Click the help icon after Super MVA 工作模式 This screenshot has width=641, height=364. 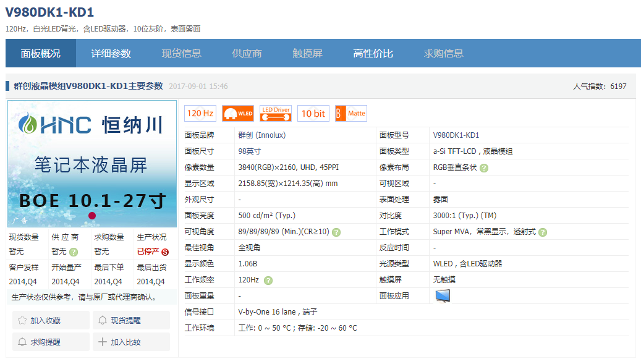point(543,231)
